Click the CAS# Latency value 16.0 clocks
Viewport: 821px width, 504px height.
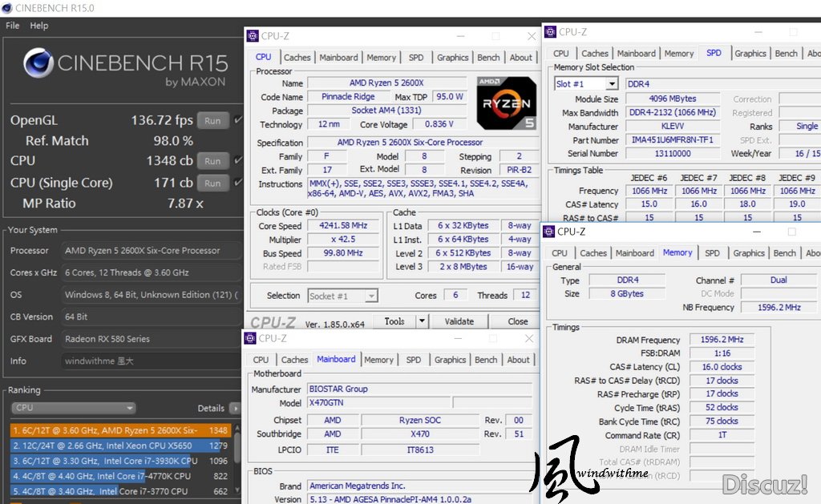click(x=722, y=367)
